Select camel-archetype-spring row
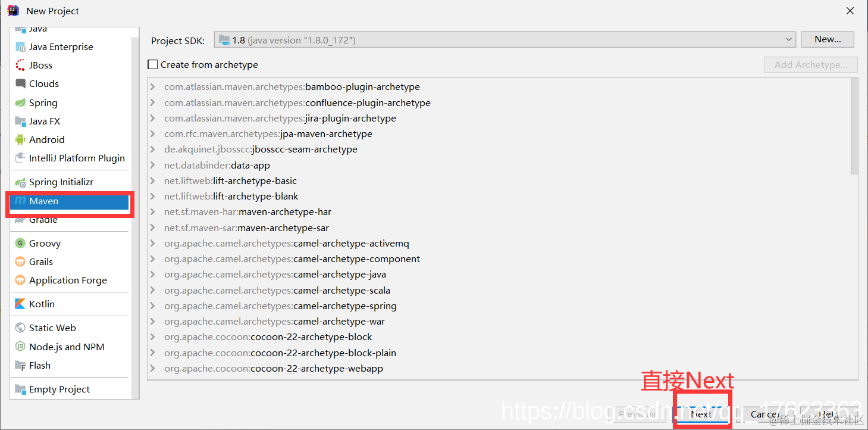This screenshot has width=868, height=430. [499, 306]
